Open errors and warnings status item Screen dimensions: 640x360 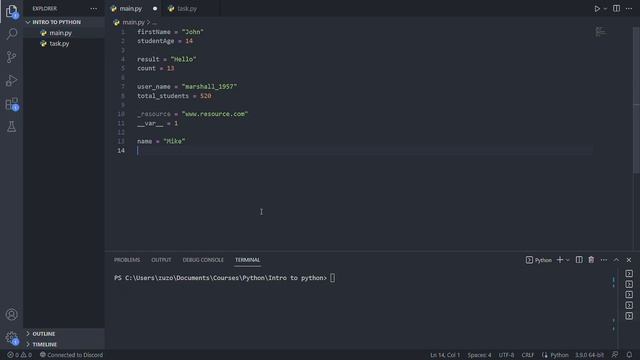(x=19, y=355)
